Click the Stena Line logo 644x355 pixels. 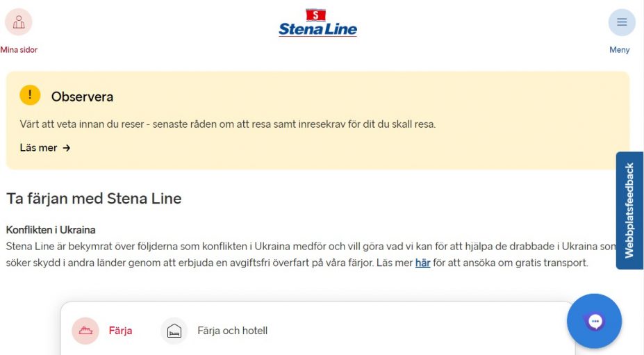317,23
